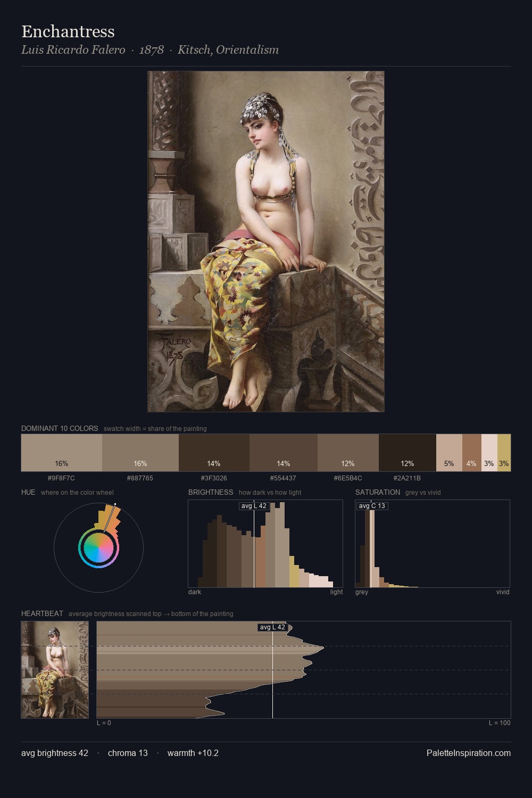Click the 'light' axis label
Image resolution: width=532 pixels, height=798 pixels.
coord(336,592)
